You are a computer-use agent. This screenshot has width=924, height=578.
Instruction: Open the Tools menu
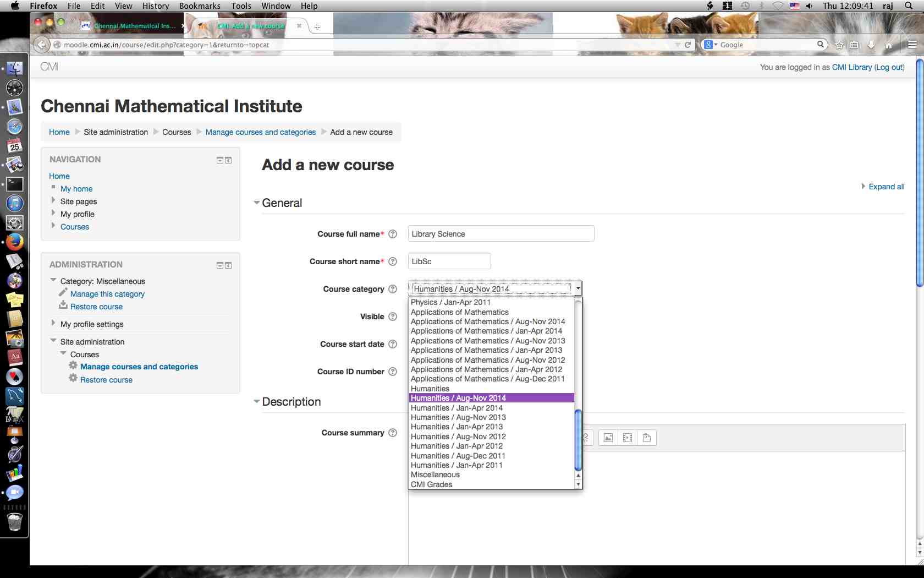point(241,6)
